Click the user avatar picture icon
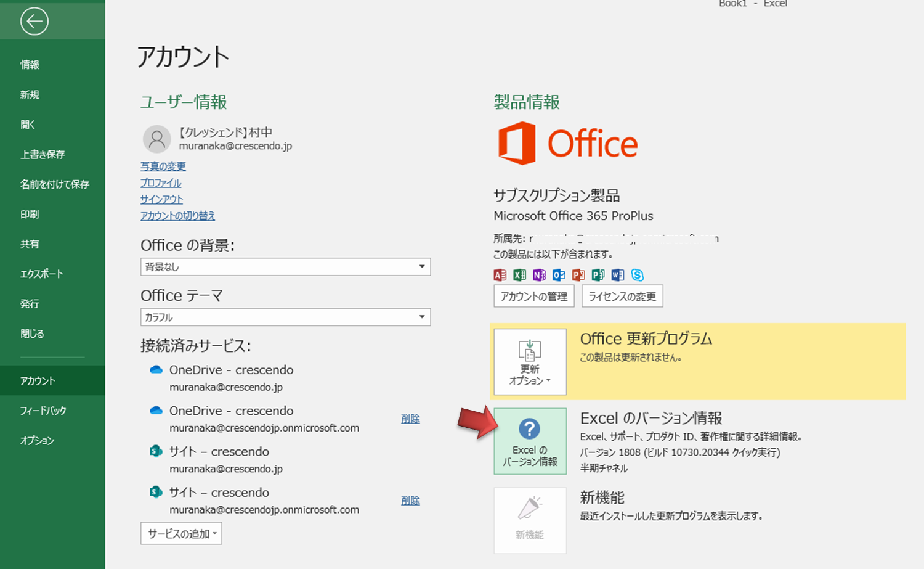The height and width of the screenshot is (569, 924). click(x=157, y=139)
